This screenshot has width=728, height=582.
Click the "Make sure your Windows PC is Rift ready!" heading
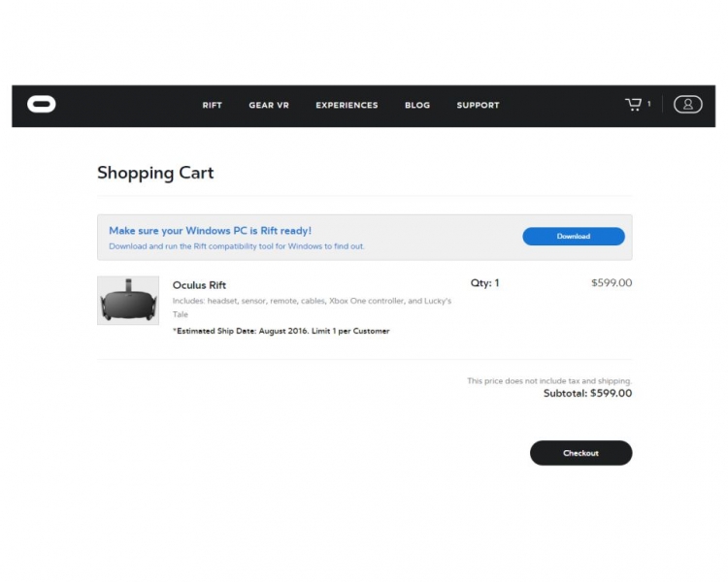210,231
